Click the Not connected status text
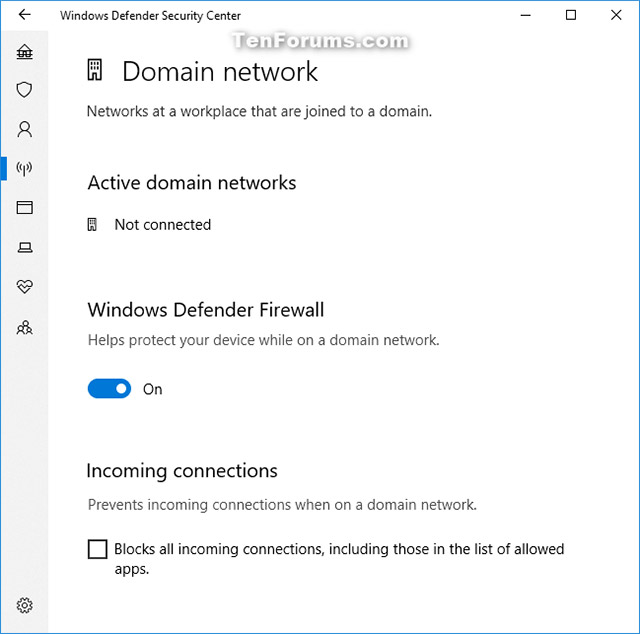 pyautogui.click(x=162, y=225)
